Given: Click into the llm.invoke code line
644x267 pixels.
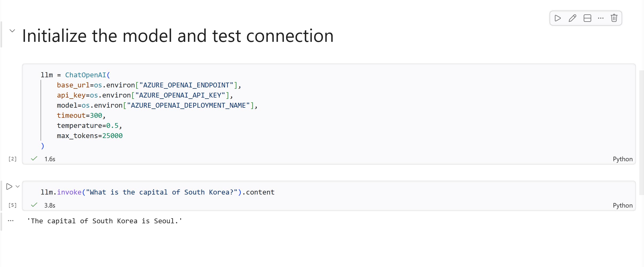Looking at the screenshot, I should click(x=157, y=192).
